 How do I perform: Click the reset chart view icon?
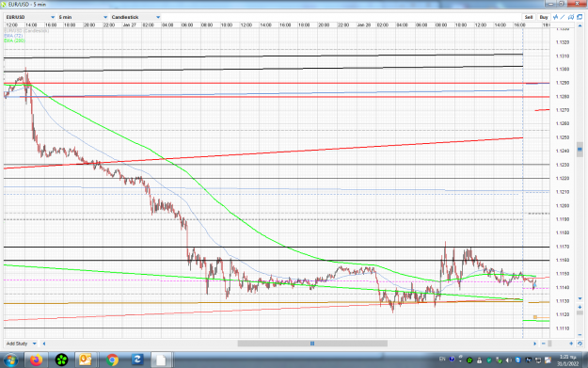(x=580, y=344)
